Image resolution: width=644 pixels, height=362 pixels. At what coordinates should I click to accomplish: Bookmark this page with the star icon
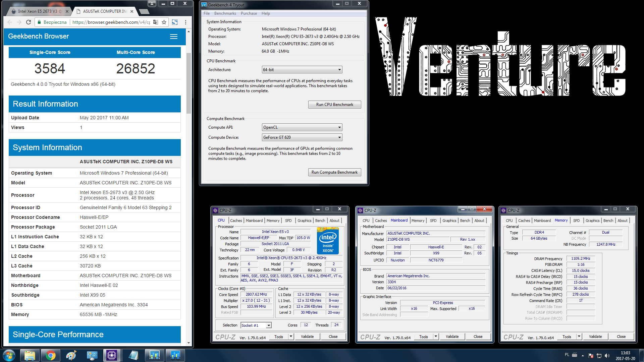click(164, 22)
